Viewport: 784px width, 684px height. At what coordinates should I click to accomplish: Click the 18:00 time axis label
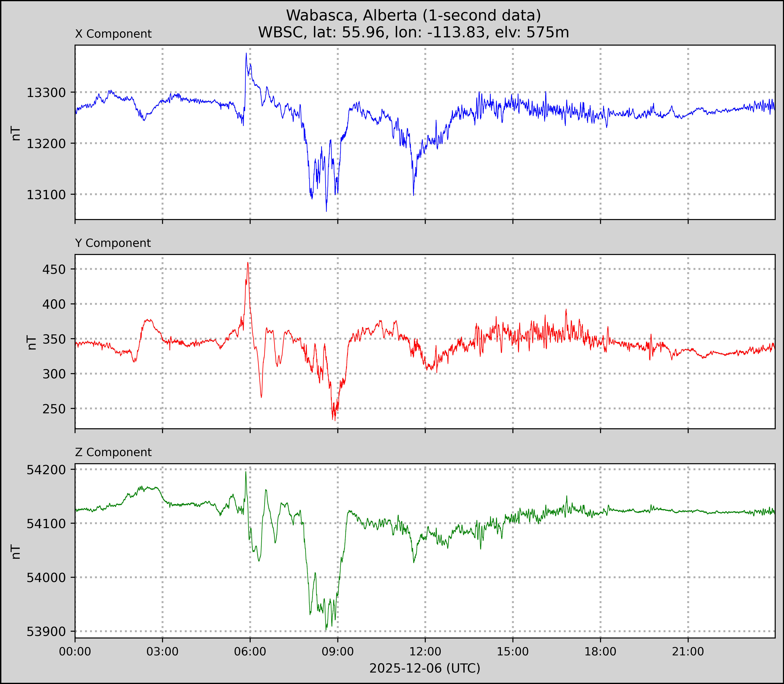600,652
